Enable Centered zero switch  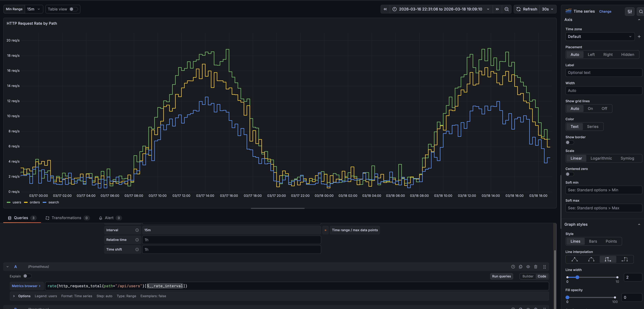tap(570, 174)
